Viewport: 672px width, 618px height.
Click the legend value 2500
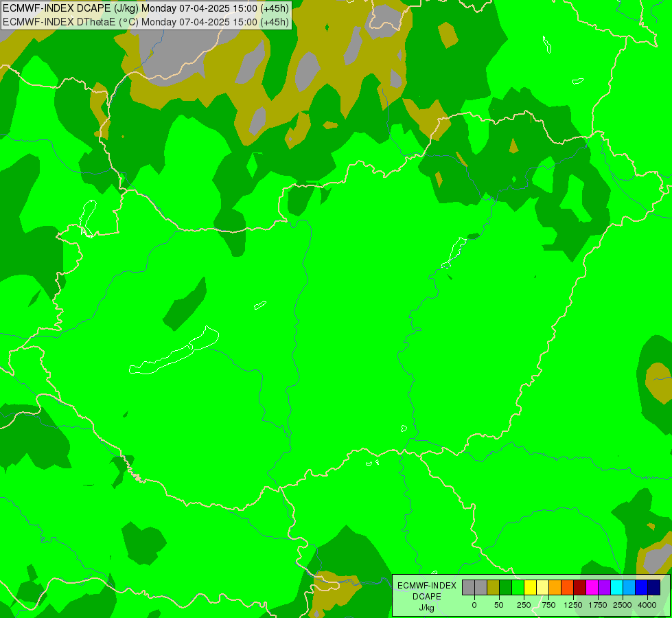[623, 605]
